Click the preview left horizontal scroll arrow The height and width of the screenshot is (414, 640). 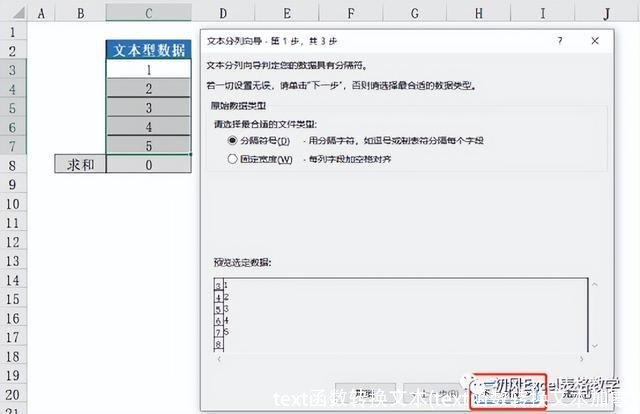tap(220, 359)
